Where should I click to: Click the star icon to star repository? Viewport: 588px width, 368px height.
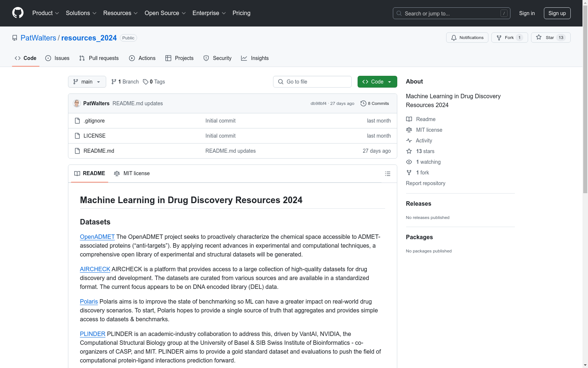539,38
